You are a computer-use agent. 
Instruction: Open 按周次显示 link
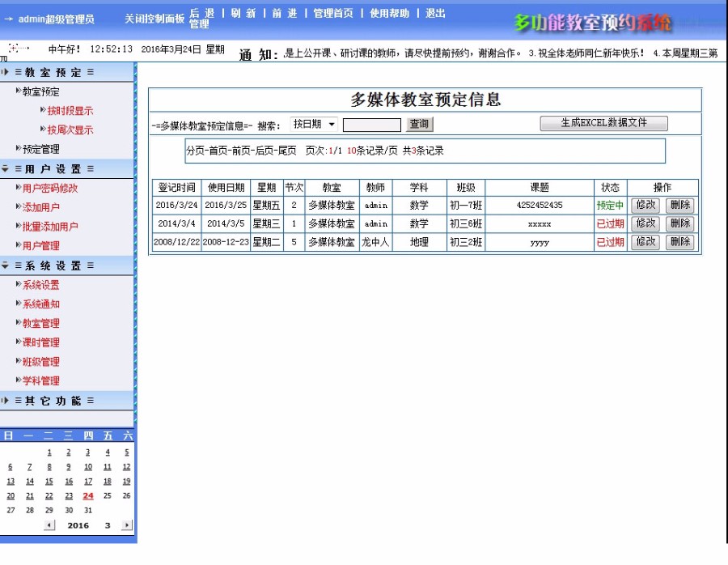(70, 130)
